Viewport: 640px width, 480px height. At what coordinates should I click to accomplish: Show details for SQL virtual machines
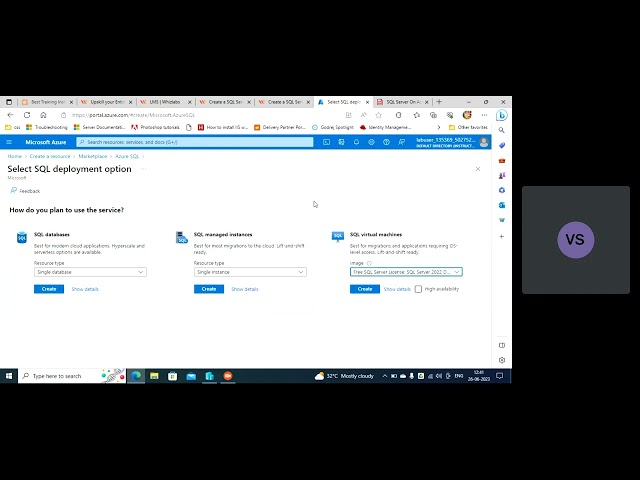pyautogui.click(x=397, y=289)
